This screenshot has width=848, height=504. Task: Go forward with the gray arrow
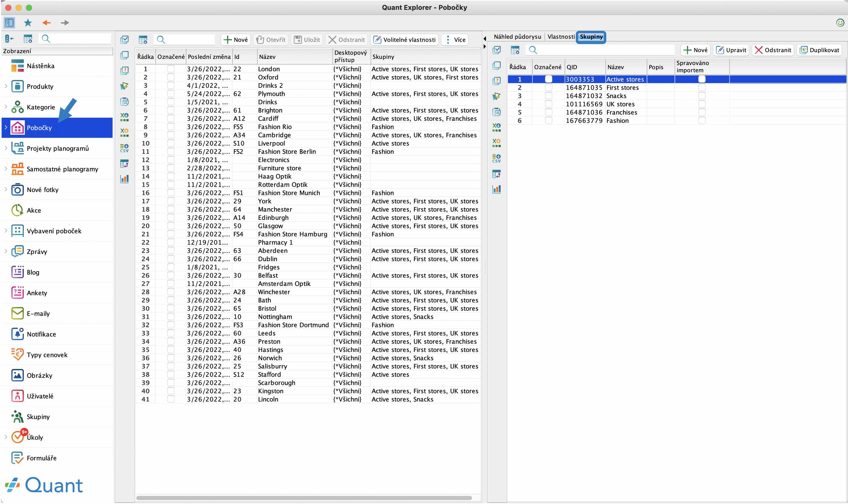tap(65, 23)
